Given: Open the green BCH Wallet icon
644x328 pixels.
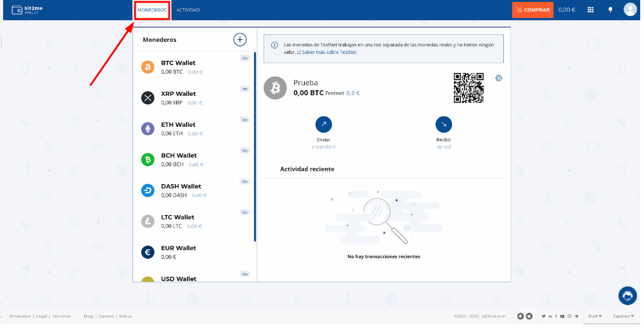Looking at the screenshot, I should pyautogui.click(x=148, y=159).
